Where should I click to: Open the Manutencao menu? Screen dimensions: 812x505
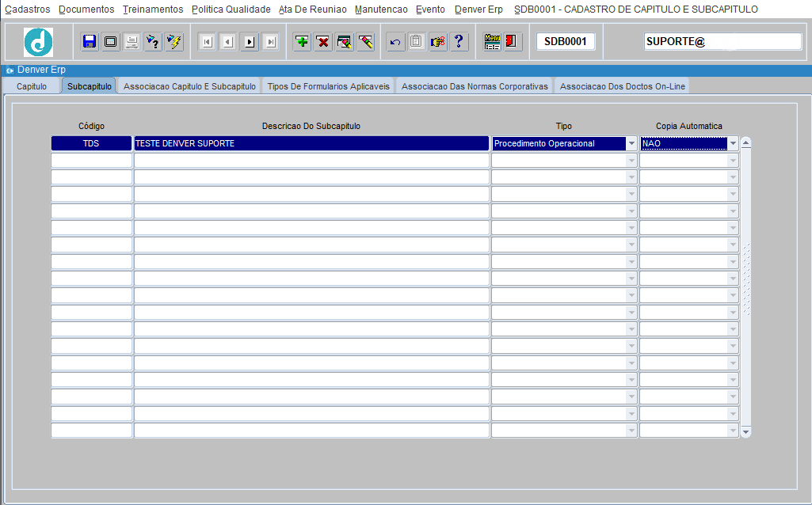pos(381,9)
